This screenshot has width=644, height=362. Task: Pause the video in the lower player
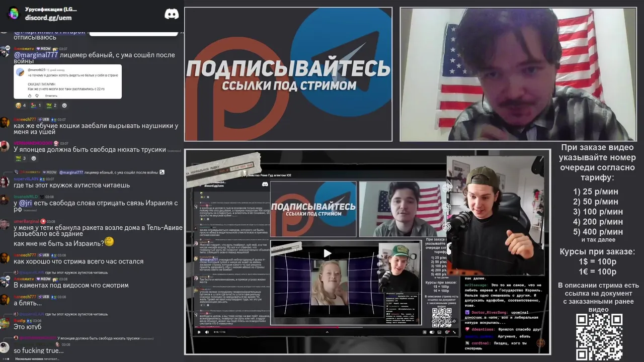coord(199,332)
